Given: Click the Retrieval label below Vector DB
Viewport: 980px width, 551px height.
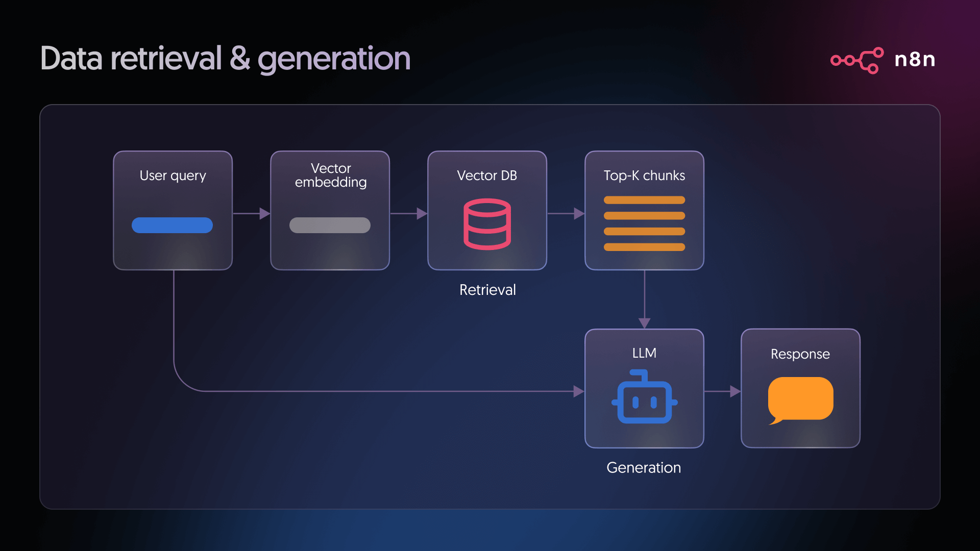Looking at the screenshot, I should click(487, 289).
